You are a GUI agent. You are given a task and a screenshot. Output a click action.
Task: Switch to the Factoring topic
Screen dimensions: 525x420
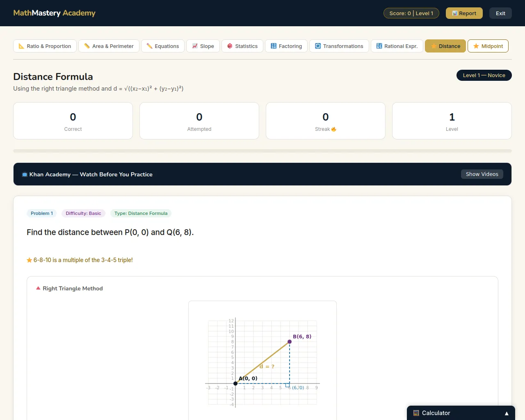(286, 46)
